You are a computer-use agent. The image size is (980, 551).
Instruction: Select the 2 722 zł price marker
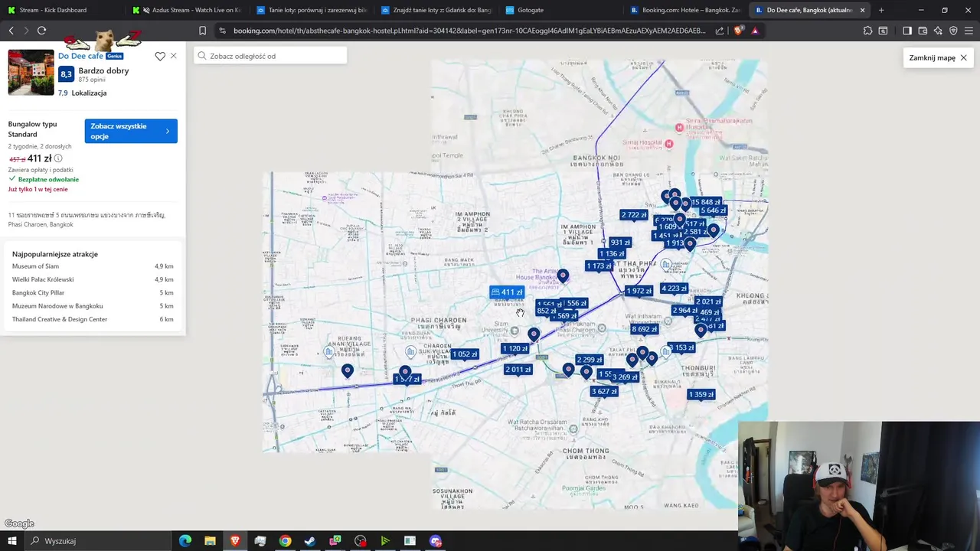(x=634, y=215)
